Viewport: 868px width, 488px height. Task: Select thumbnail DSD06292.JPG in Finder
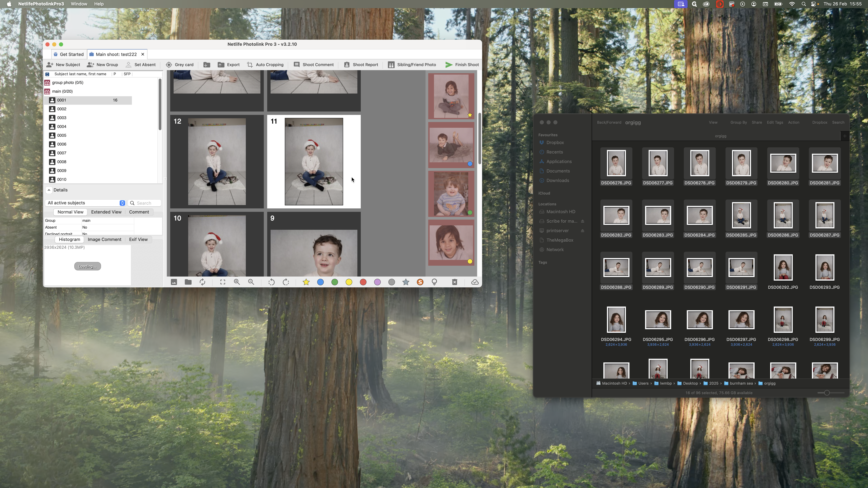(783, 268)
